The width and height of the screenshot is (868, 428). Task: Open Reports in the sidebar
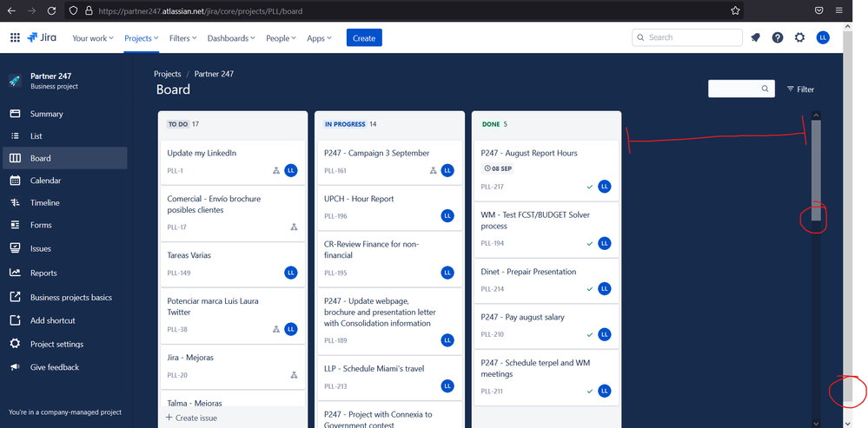point(65,273)
